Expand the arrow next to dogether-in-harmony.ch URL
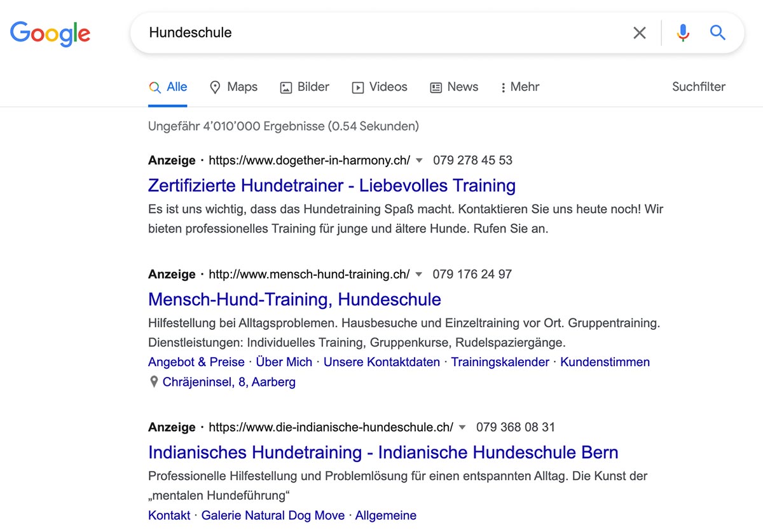 [x=419, y=160]
